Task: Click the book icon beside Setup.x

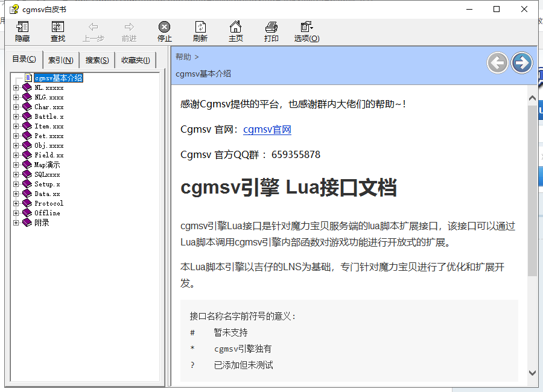Action: [x=27, y=184]
